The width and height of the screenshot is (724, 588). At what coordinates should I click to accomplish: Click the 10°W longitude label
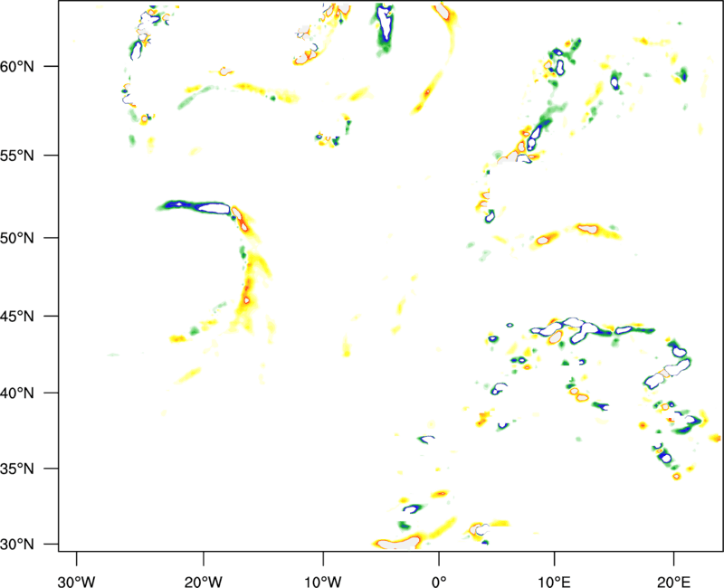323,582
